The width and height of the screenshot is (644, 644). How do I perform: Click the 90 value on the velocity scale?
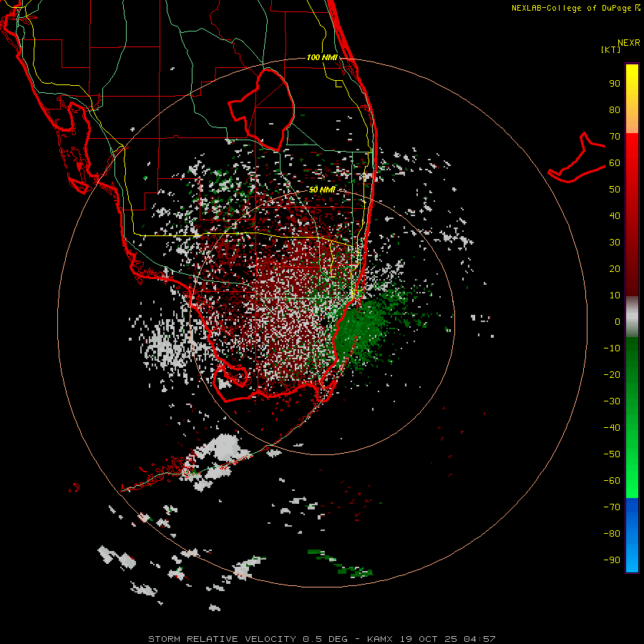pyautogui.click(x=615, y=84)
